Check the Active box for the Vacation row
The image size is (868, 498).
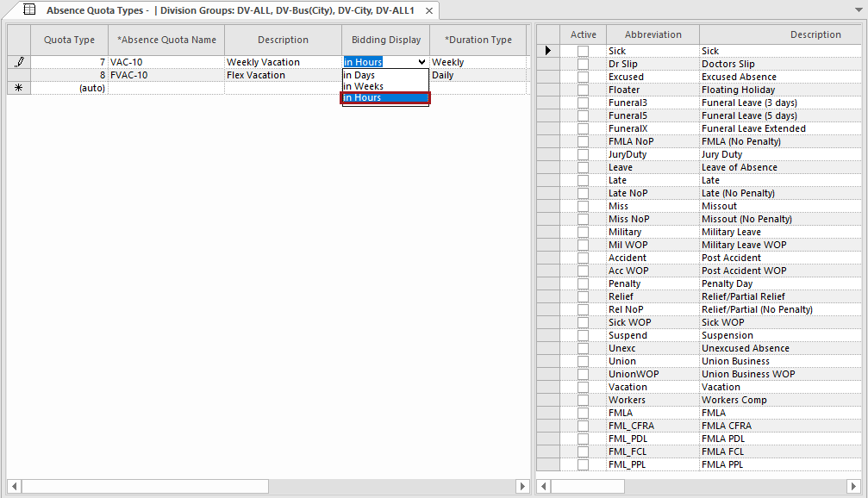[583, 386]
